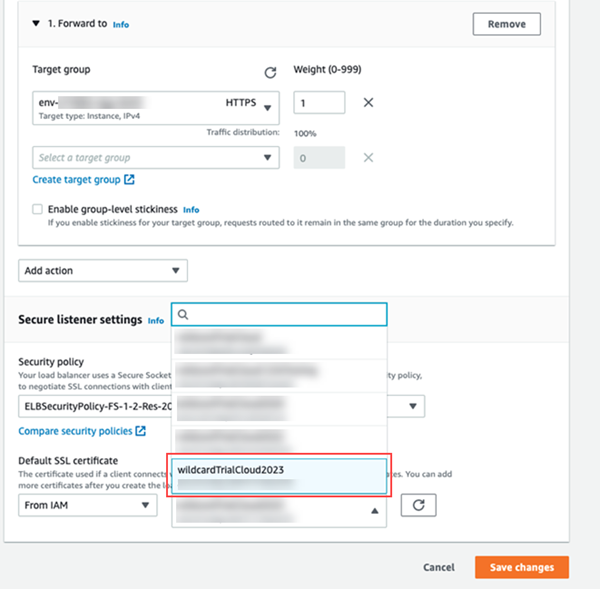Open the From IAM certificate source dropdown
600x589 pixels.
[88, 505]
